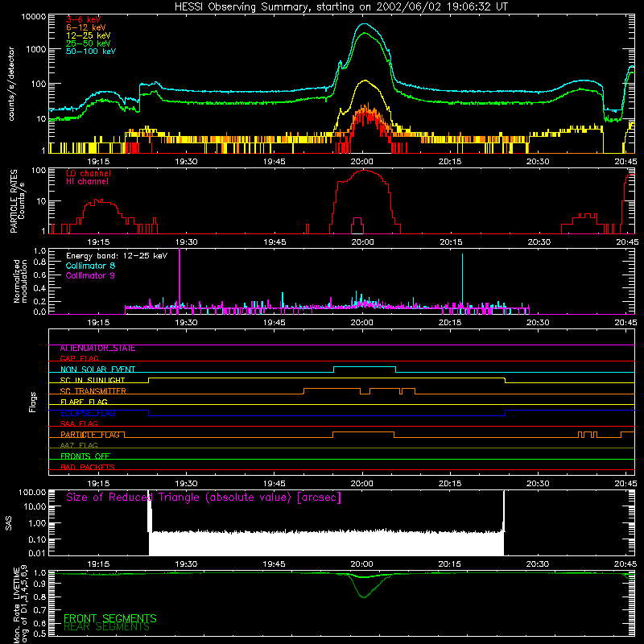Select the red 3-6 keV legend label
The height and width of the screenshot is (644, 644).
[x=83, y=19]
